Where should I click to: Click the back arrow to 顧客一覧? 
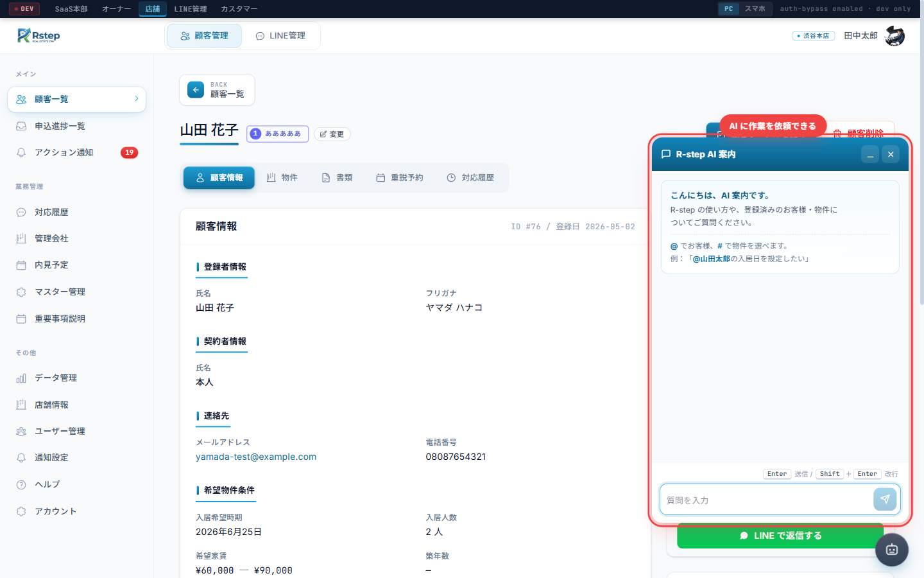point(196,90)
